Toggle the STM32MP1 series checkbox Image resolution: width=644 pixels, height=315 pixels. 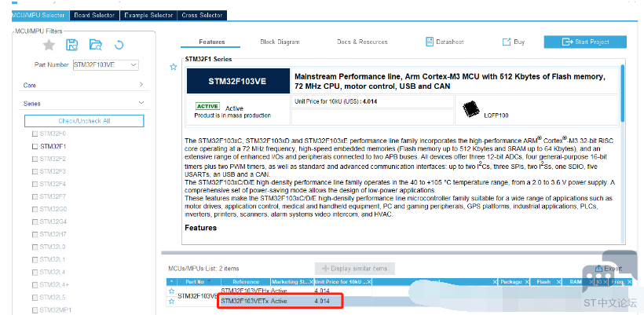click(x=35, y=310)
